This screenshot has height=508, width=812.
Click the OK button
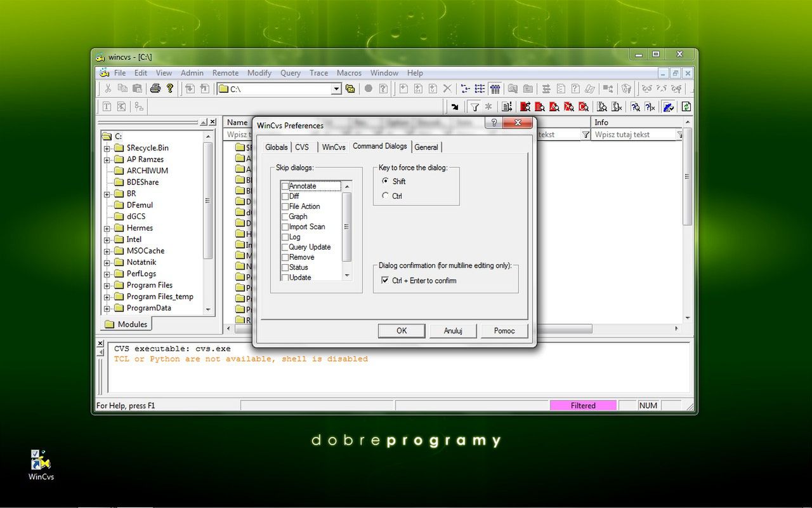click(x=402, y=331)
